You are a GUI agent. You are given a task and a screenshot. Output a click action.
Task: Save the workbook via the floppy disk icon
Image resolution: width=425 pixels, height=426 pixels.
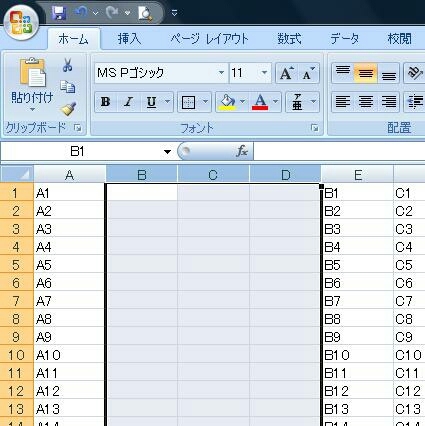click(59, 13)
